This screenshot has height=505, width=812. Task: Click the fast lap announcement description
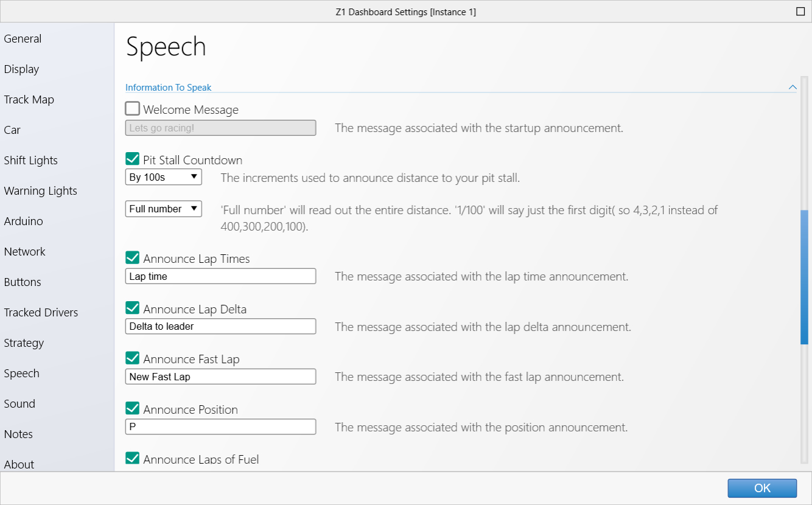[479, 377]
